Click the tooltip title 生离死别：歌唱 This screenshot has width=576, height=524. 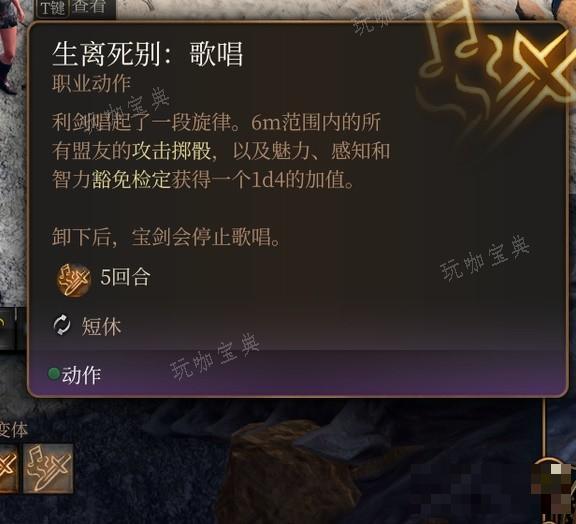[148, 54]
